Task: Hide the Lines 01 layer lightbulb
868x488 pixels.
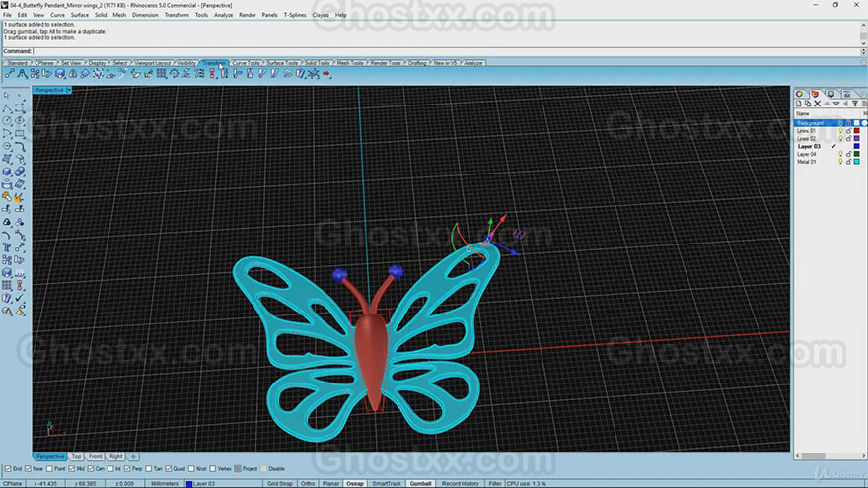Action: (840, 131)
